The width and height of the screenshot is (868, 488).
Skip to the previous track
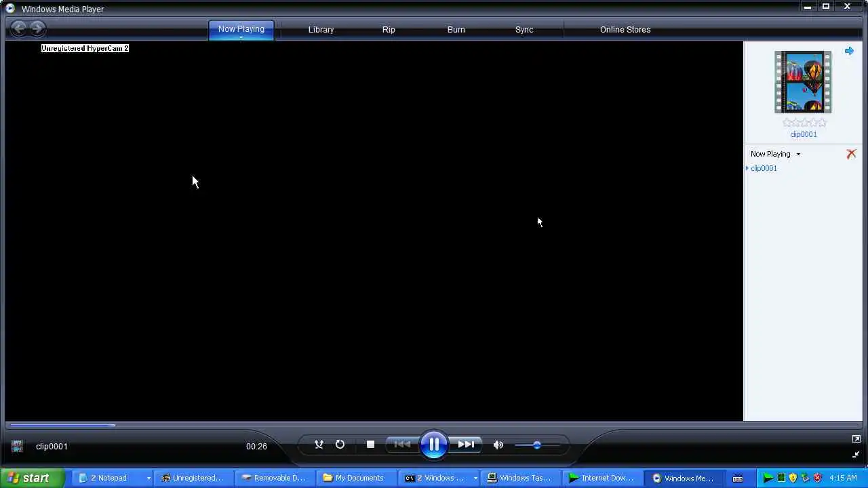click(402, 445)
